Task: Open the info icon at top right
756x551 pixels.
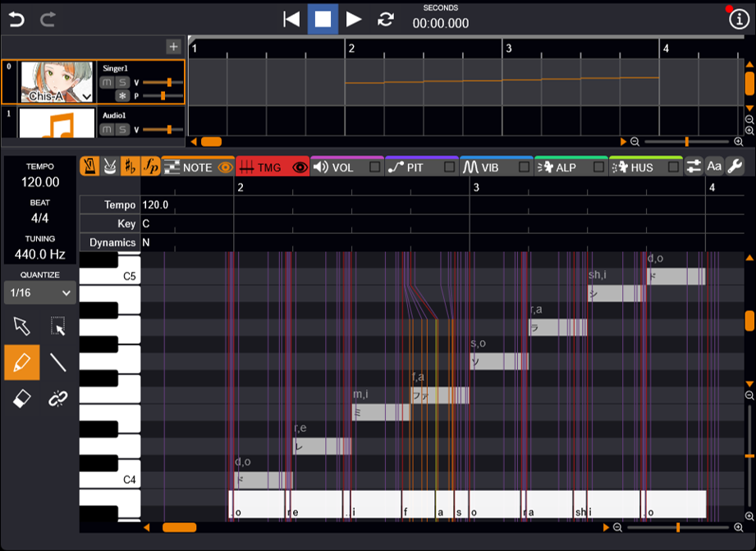Action: 739,21
